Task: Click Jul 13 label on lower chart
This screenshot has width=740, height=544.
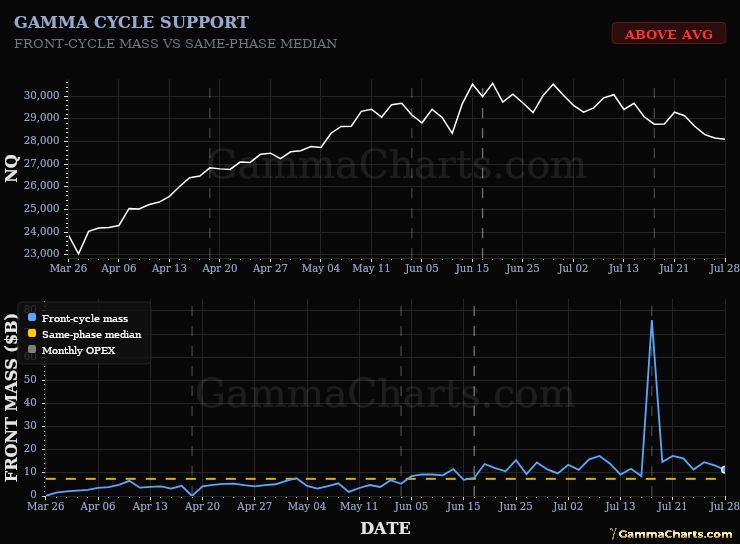Action: point(620,506)
